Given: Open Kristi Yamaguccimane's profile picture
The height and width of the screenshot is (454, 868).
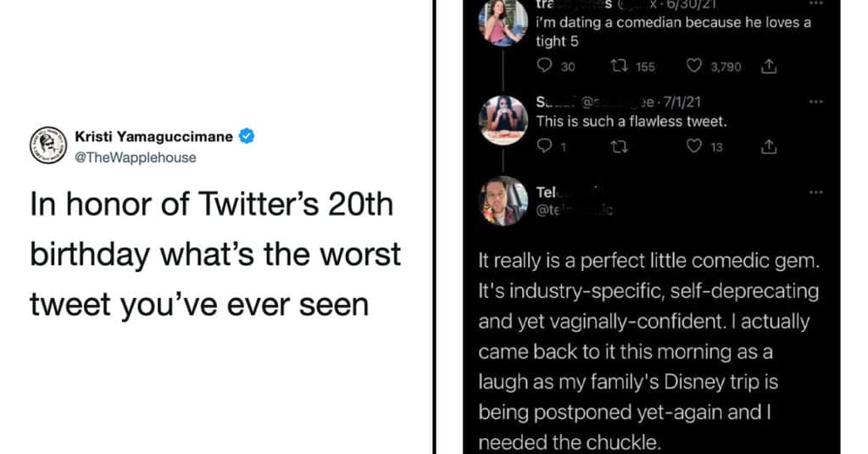Looking at the screenshot, I should pos(48,145).
